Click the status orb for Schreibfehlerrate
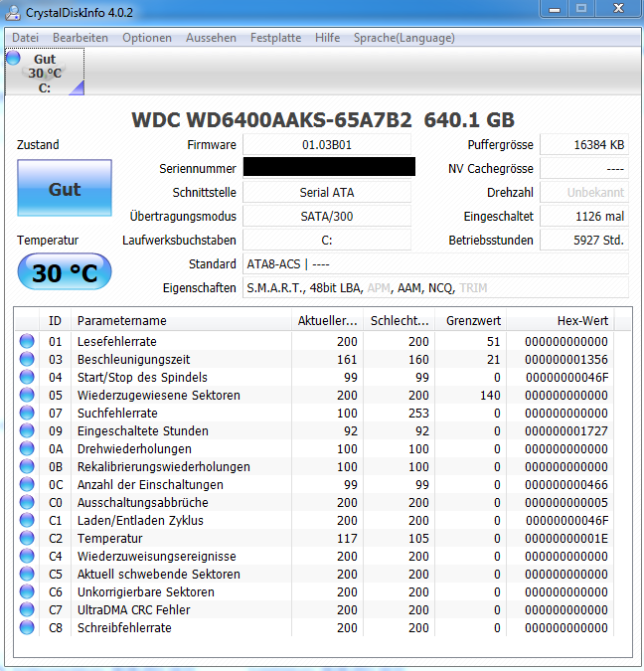 point(27,628)
